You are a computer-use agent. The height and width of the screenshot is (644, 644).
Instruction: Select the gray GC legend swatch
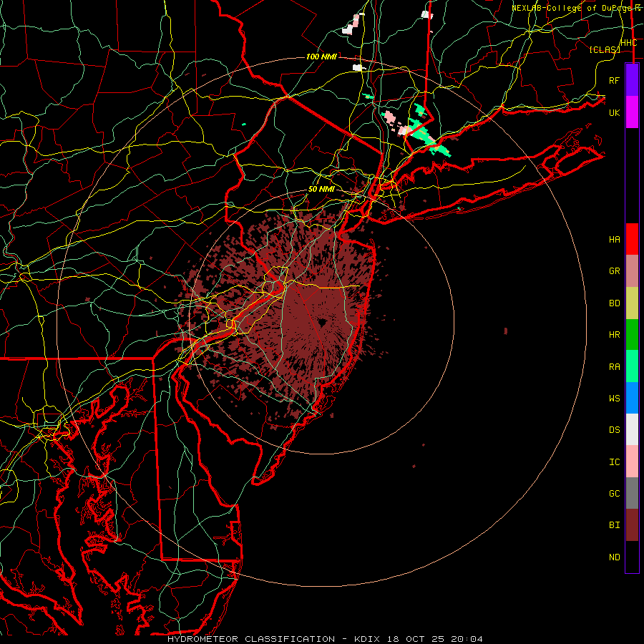pyautogui.click(x=632, y=493)
